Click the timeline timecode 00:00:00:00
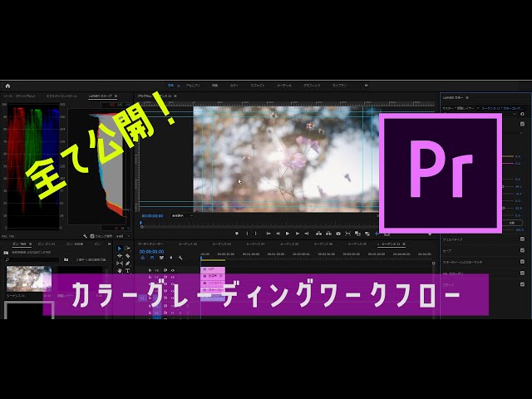This screenshot has width=532, height=399. pyautogui.click(x=151, y=252)
